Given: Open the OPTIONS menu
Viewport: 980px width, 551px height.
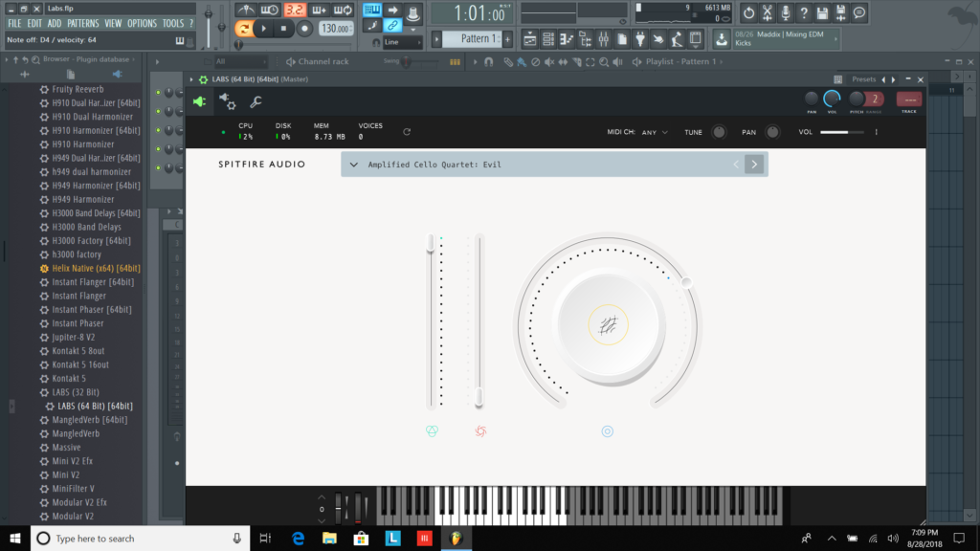Looking at the screenshot, I should coord(142,24).
